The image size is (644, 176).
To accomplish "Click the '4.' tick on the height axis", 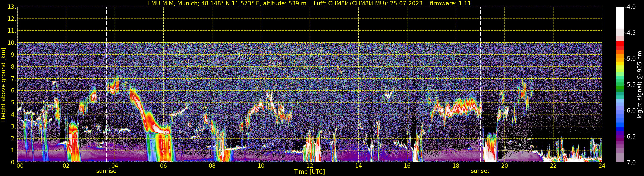I will 13,114.
